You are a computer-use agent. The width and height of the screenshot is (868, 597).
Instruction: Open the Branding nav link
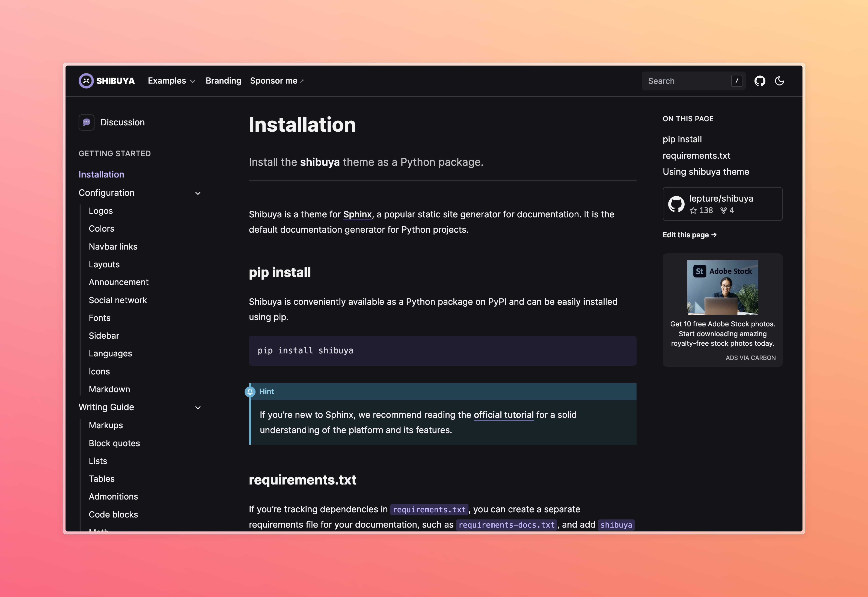tap(223, 81)
